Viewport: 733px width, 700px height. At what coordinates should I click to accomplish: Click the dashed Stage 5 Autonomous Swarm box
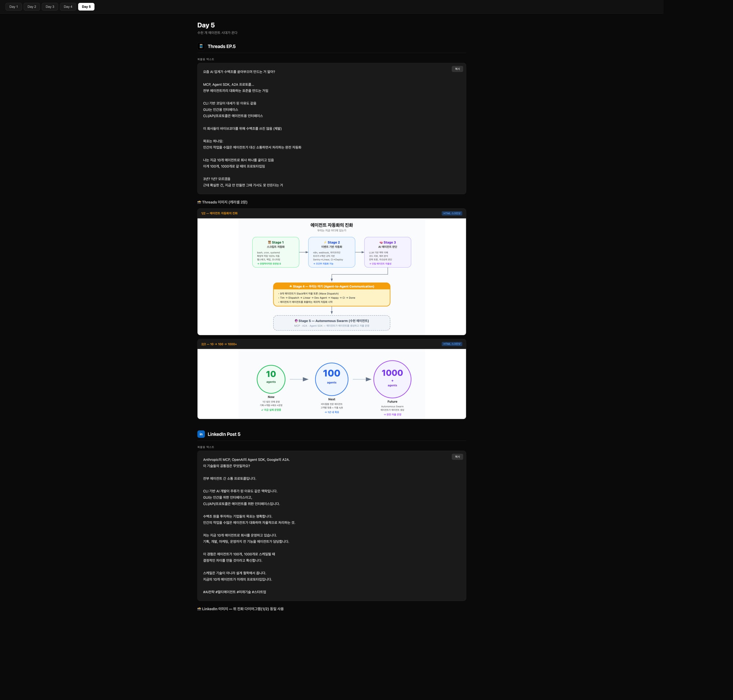[332, 323]
